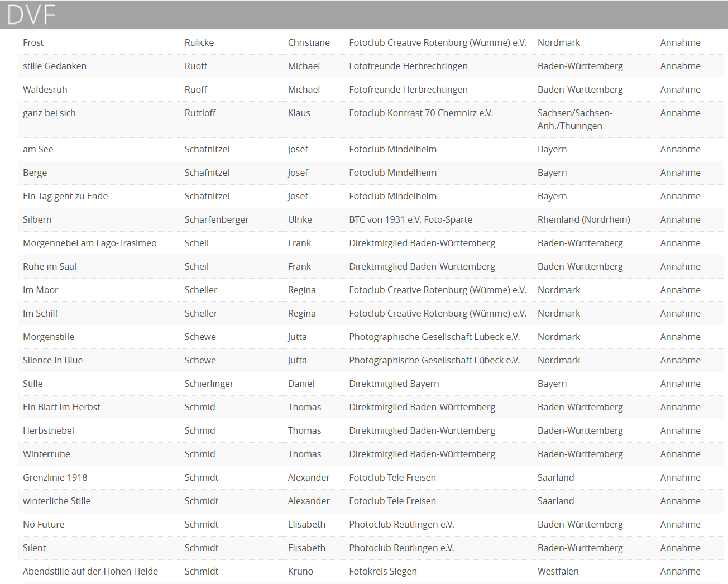The image size is (728, 584).
Task: Click 'Saarland' in winterliche Stille row
Action: click(x=555, y=501)
